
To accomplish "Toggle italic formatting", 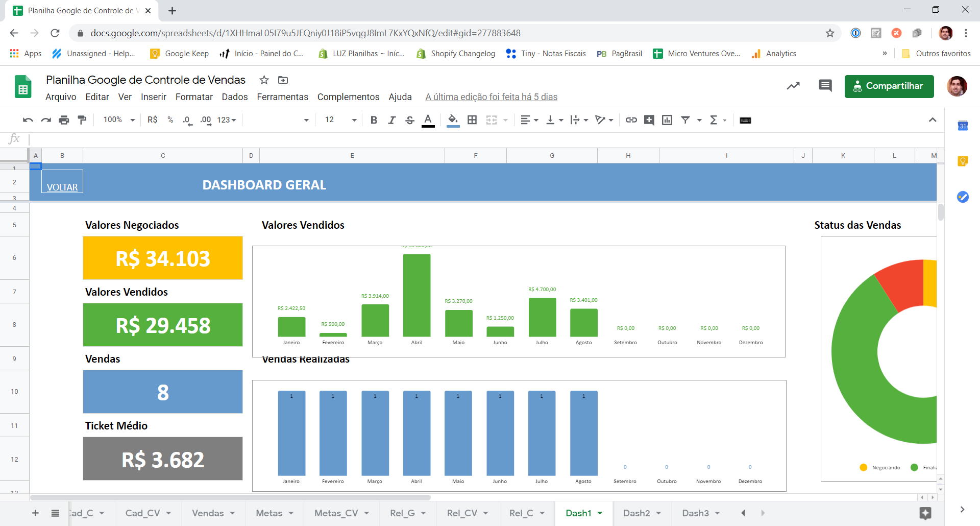I will point(391,120).
